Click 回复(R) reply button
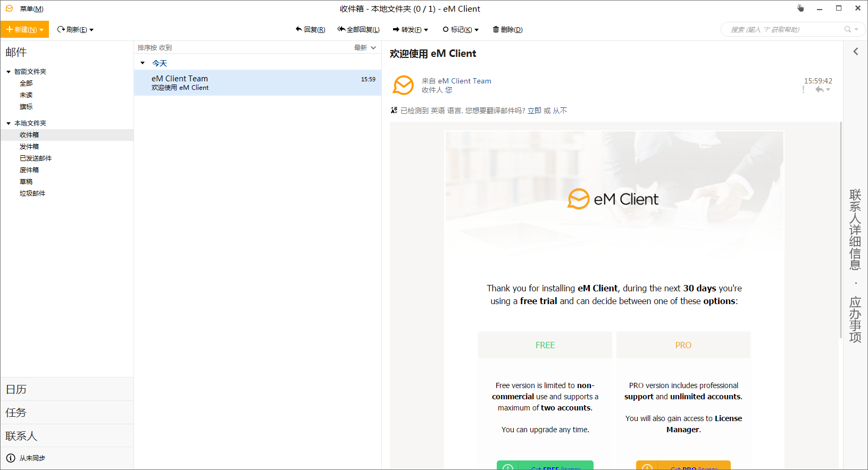Viewport: 868px width, 470px height. click(x=311, y=30)
